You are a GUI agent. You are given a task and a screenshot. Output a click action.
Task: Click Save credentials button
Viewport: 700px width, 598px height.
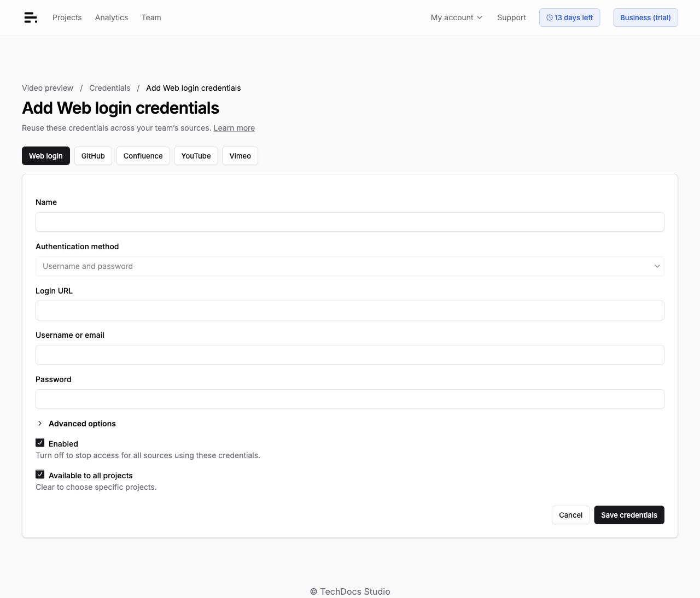pyautogui.click(x=629, y=515)
